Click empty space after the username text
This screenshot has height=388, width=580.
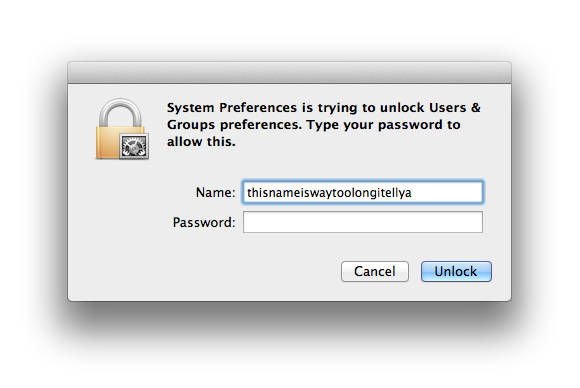[447, 192]
